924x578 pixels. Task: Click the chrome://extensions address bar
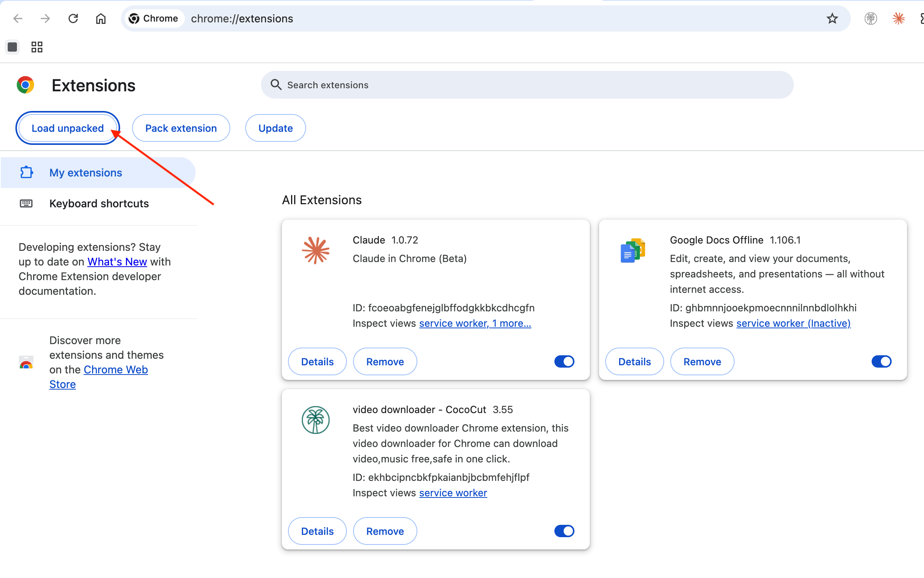(485, 18)
